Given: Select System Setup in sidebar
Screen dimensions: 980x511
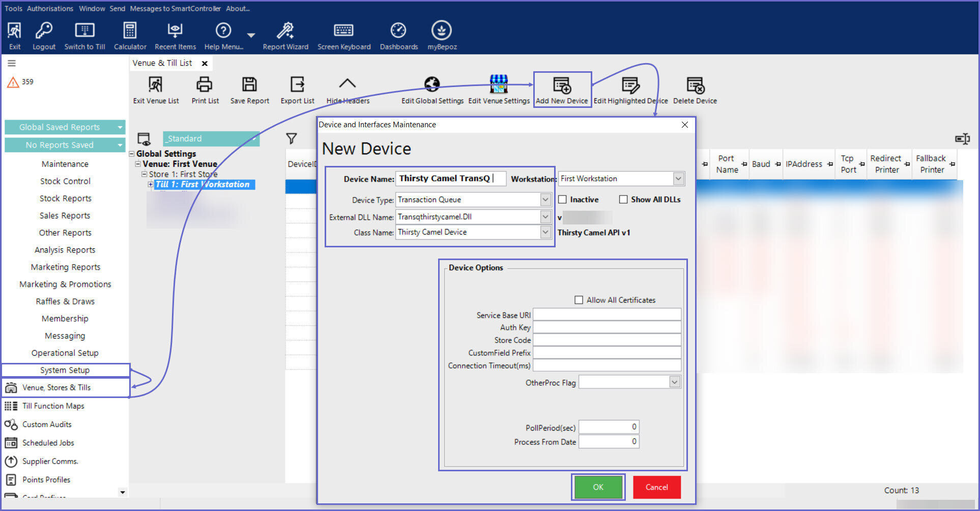Looking at the screenshot, I should coord(65,370).
